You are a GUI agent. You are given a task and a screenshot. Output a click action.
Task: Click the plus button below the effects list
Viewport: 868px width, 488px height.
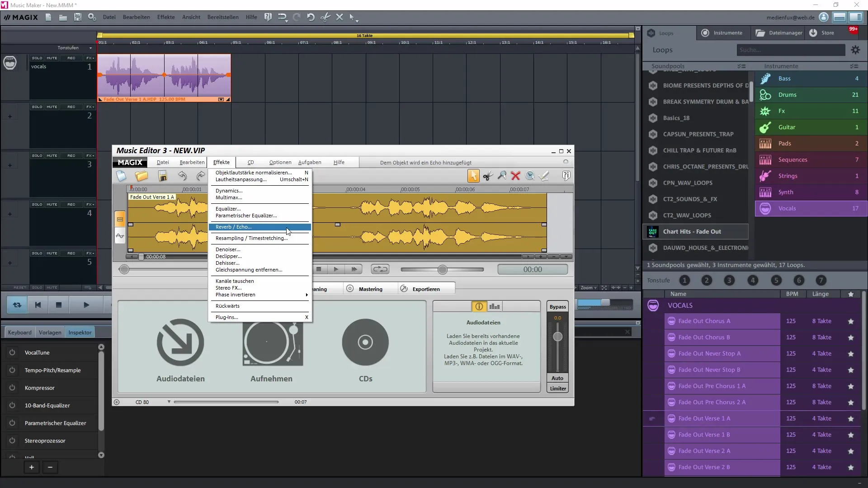coord(32,467)
